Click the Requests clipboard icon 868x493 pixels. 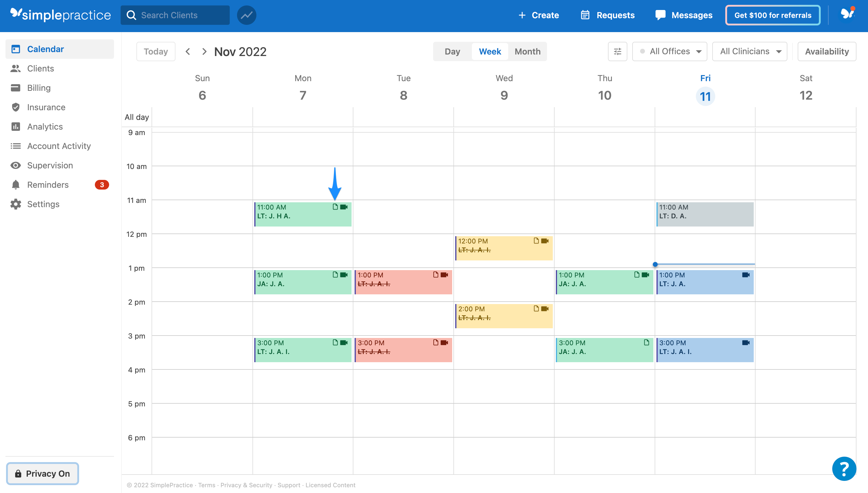pyautogui.click(x=586, y=15)
